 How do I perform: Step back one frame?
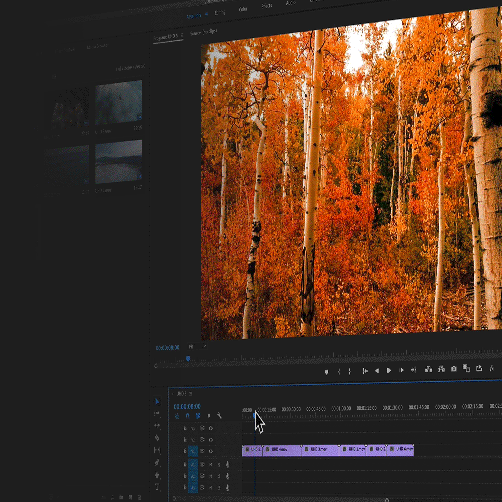(377, 371)
